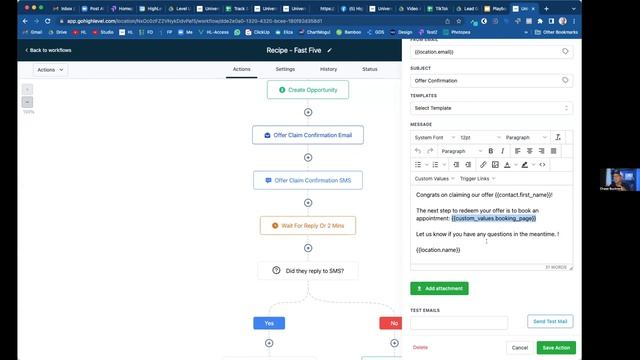Click the redo arrow in message editor
This screenshot has width=640, height=360.
pyautogui.click(x=430, y=151)
